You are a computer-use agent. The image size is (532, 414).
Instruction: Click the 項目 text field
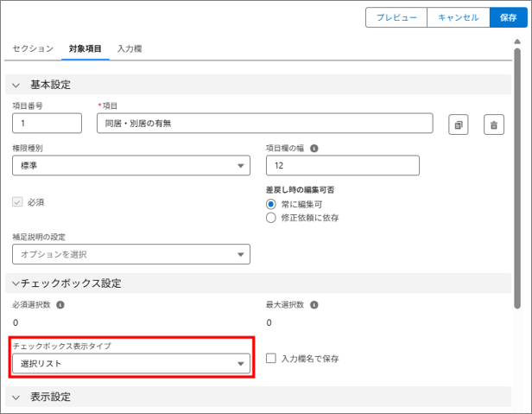point(265,123)
